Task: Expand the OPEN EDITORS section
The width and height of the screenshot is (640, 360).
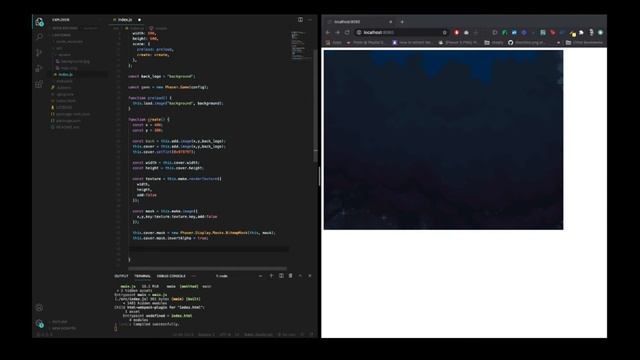Action: pos(76,28)
